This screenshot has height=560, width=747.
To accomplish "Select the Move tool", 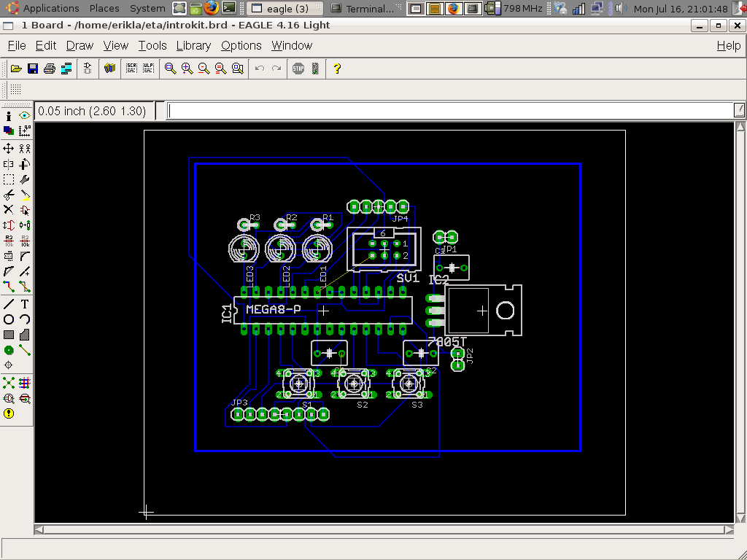I will (9, 149).
